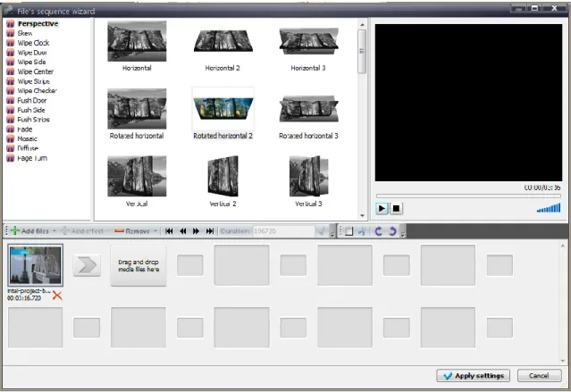Jump to the first file in sequence
The width and height of the screenshot is (571, 392).
tap(169, 231)
